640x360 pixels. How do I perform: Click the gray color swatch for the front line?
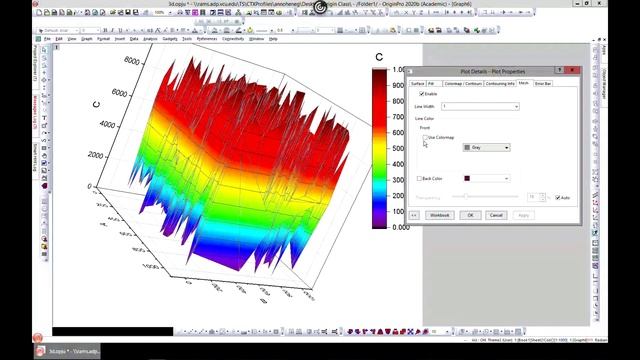[x=467, y=147]
